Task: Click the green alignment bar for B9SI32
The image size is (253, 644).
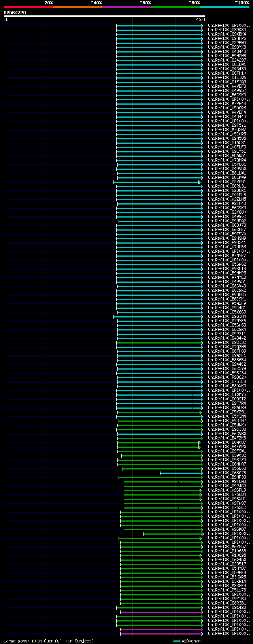Action: (x=159, y=343)
